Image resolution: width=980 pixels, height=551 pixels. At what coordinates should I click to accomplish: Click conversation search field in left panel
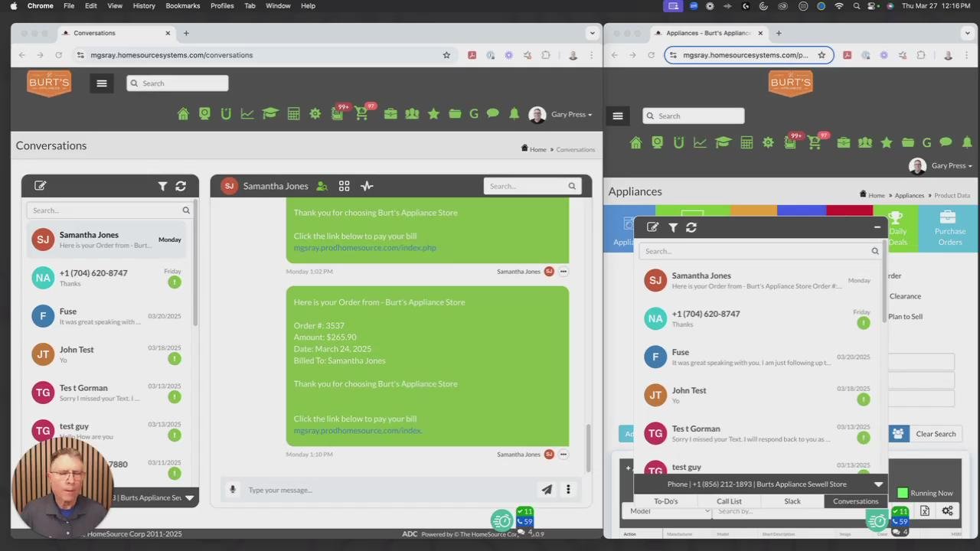coord(109,210)
